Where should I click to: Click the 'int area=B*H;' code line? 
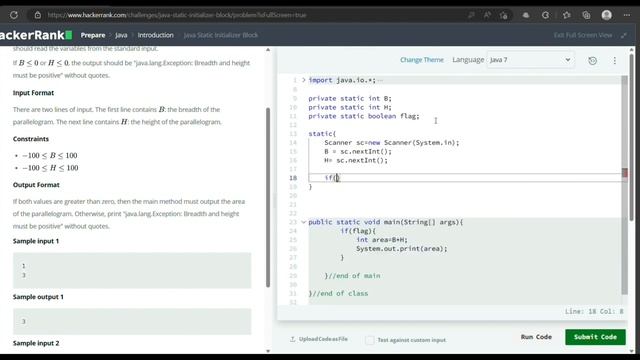pos(382,240)
